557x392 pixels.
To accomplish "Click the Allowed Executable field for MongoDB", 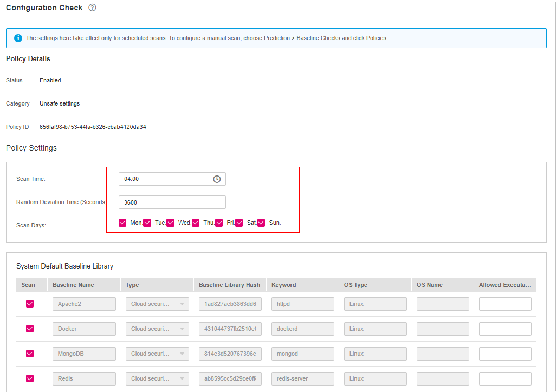I will 505,354.
